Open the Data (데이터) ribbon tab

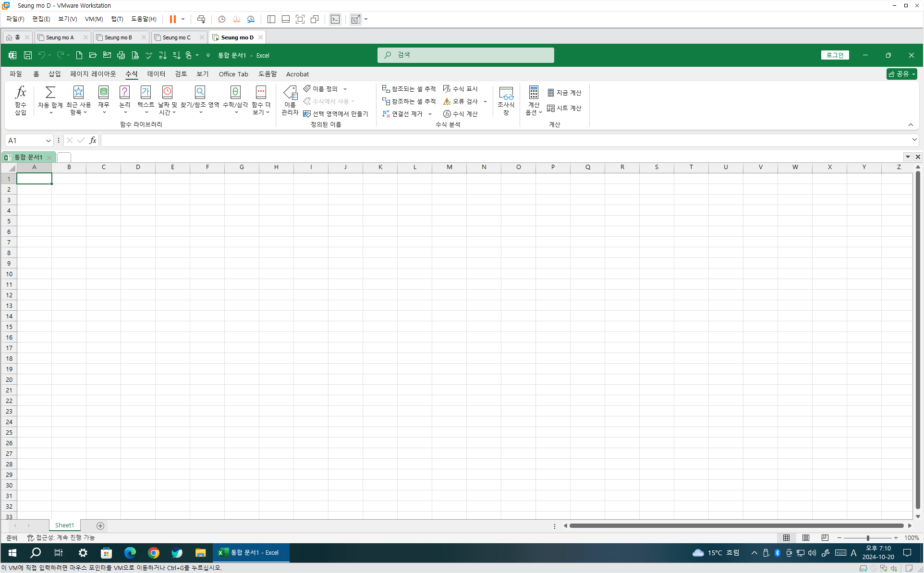pyautogui.click(x=156, y=74)
